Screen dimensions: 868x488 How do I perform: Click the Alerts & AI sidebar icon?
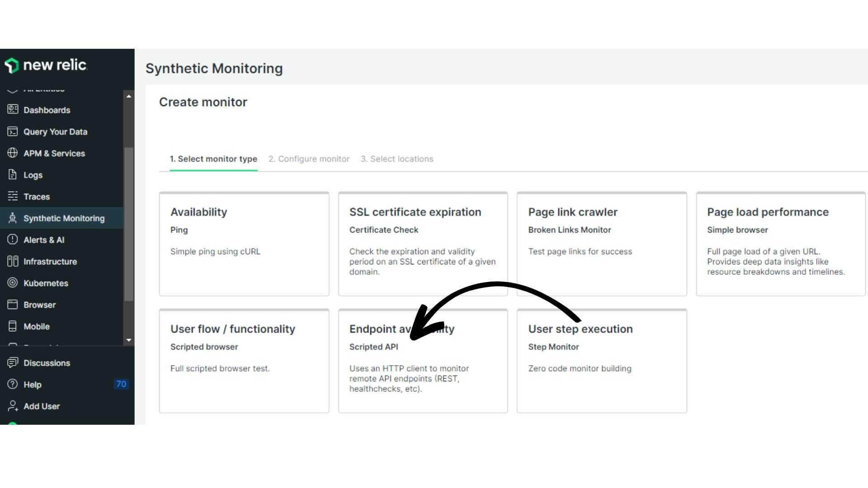pyautogui.click(x=11, y=239)
